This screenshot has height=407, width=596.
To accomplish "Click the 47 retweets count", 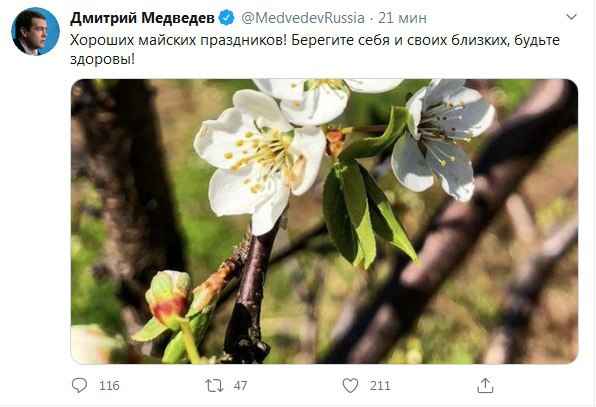I will 241,386.
